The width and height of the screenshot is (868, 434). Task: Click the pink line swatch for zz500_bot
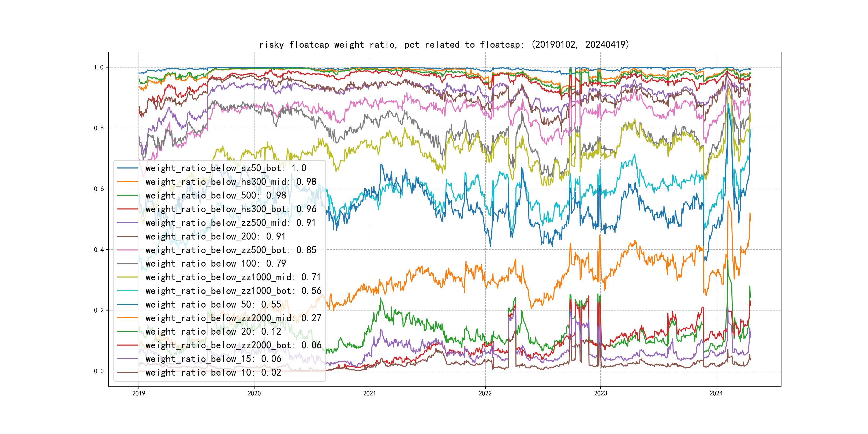click(x=127, y=250)
